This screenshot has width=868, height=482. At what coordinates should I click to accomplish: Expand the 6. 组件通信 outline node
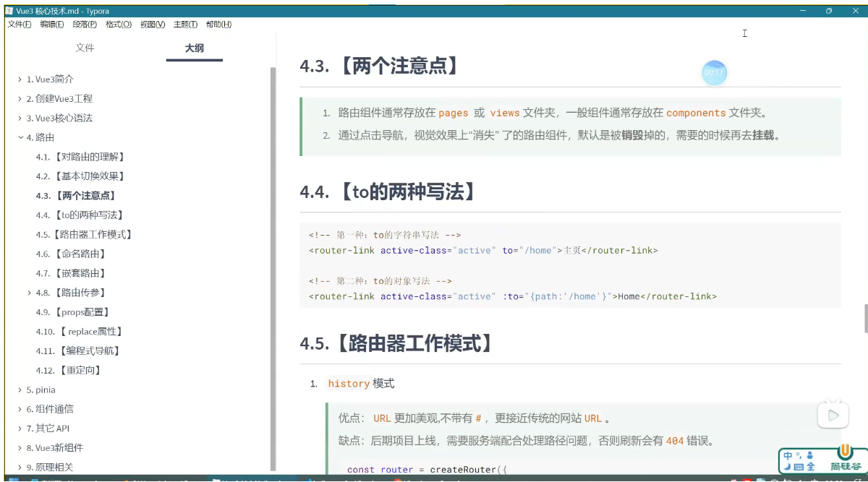click(x=20, y=409)
